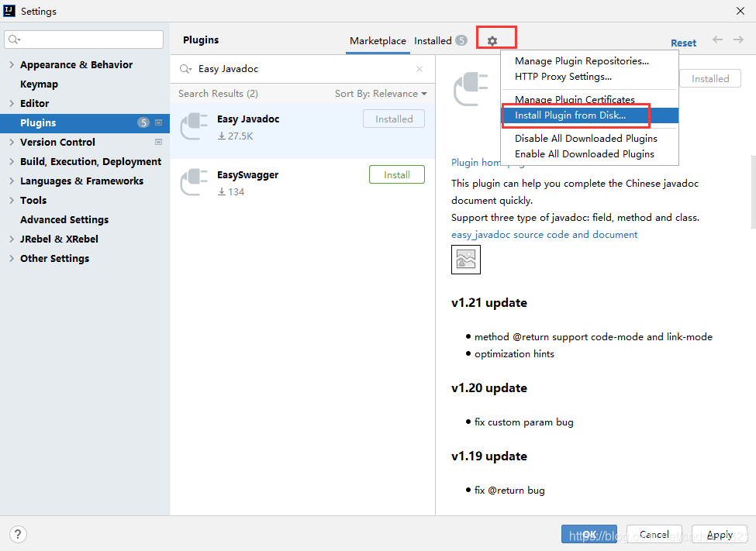Open easy_javadoc source code and document link

point(544,235)
